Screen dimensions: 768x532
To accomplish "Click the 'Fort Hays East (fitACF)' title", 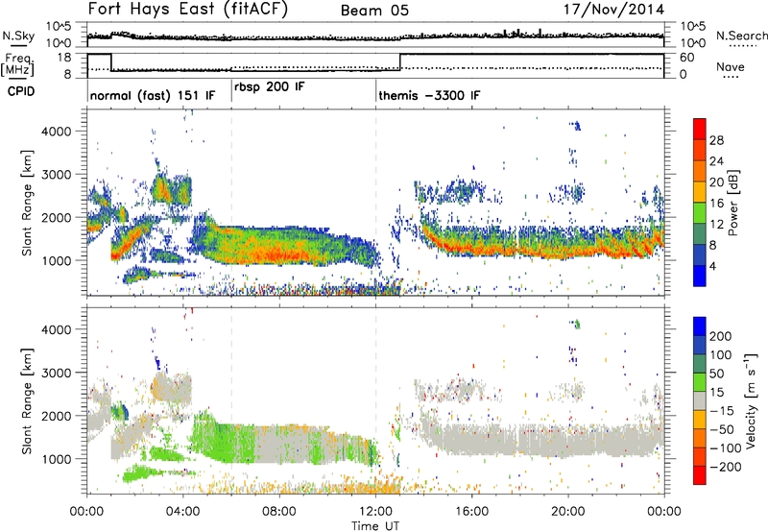I will pyautogui.click(x=187, y=9).
